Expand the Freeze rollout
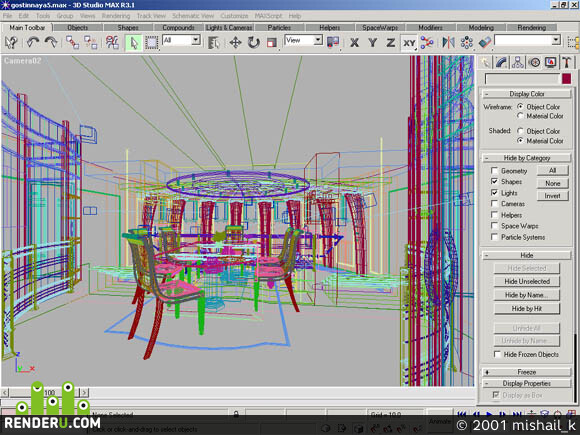 (x=526, y=372)
